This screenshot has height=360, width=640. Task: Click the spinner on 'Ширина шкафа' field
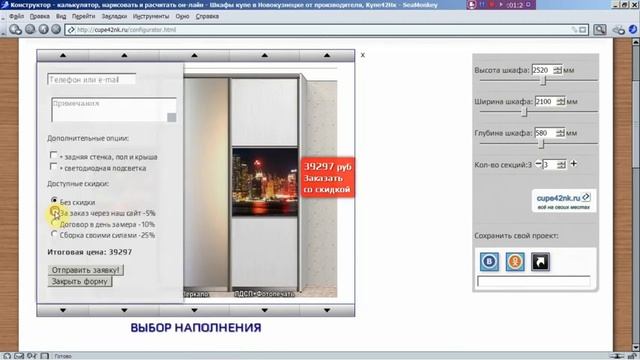click(x=561, y=101)
